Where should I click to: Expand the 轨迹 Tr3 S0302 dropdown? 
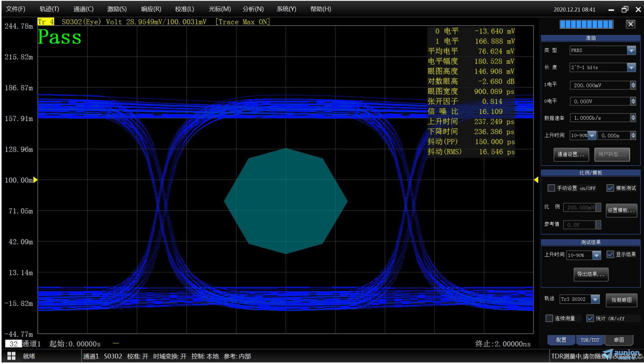point(595,299)
